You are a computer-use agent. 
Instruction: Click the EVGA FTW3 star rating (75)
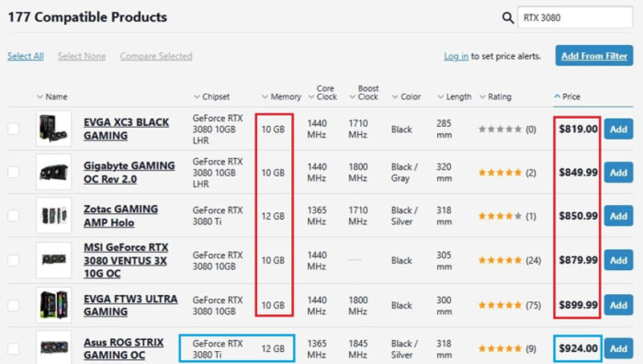[x=510, y=305]
